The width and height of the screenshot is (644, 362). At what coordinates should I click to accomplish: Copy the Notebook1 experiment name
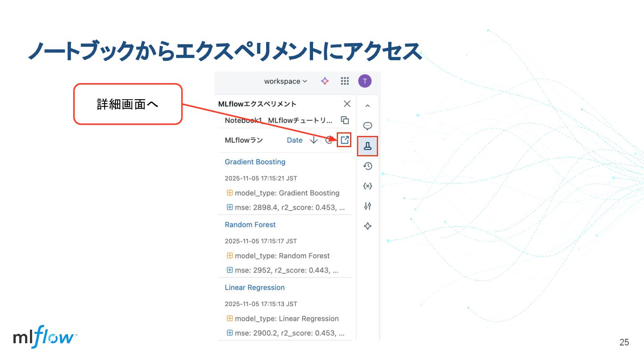(345, 120)
